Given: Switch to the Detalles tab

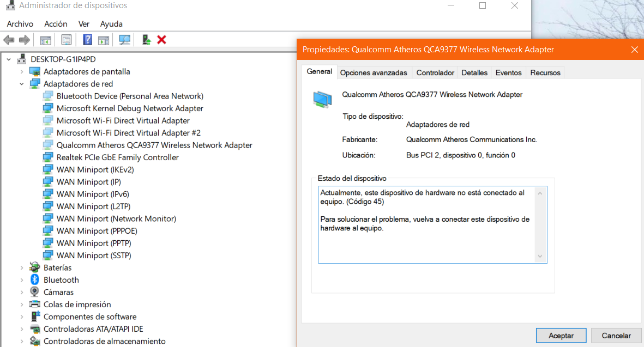Looking at the screenshot, I should point(474,72).
